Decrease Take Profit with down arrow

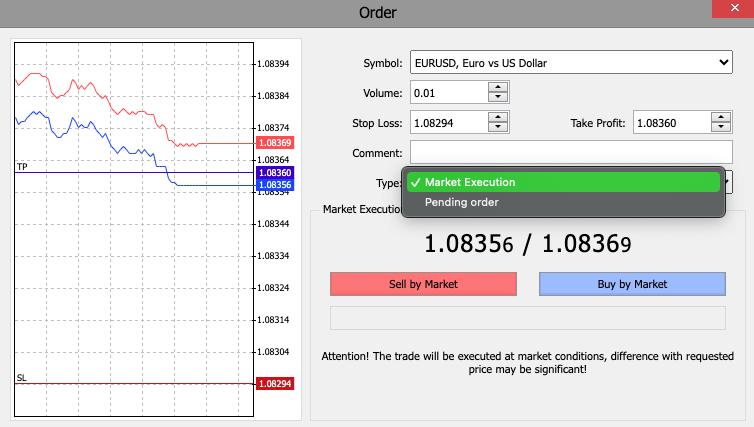(721, 127)
